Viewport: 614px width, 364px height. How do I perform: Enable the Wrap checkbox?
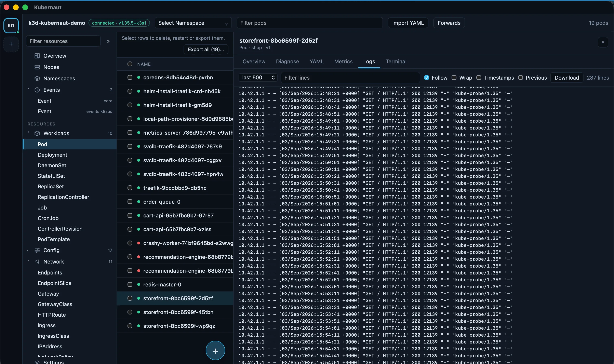454,78
